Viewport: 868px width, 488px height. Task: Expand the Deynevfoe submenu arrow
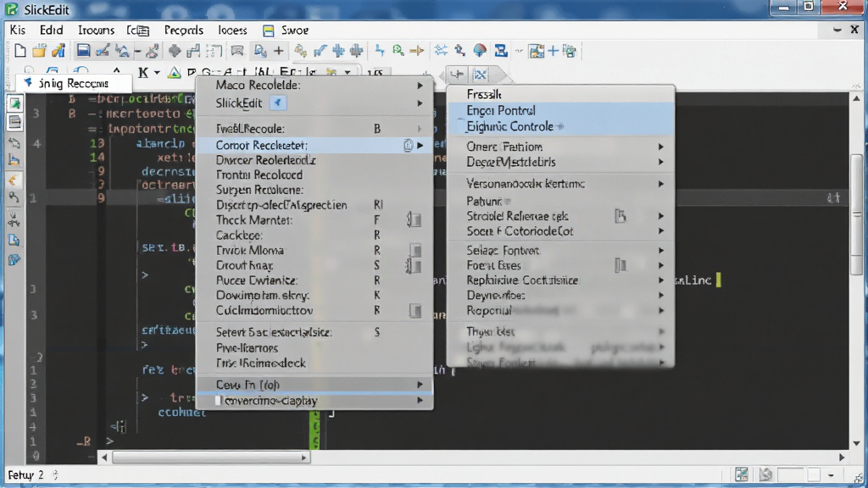(661, 296)
